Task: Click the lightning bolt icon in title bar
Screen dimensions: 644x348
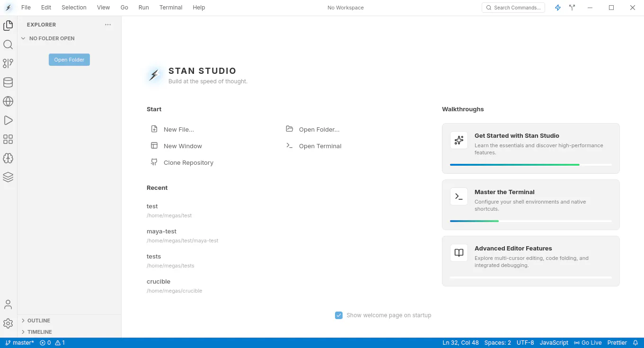Action: pos(558,8)
